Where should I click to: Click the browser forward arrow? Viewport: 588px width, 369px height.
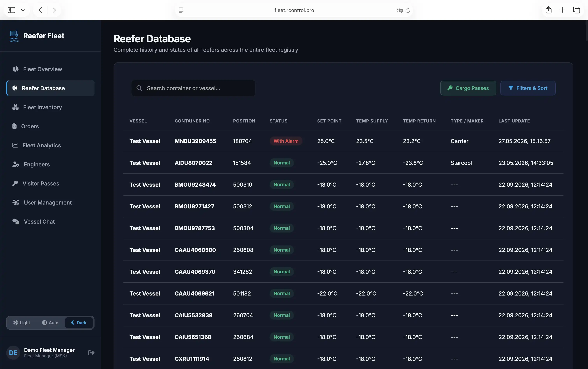54,10
